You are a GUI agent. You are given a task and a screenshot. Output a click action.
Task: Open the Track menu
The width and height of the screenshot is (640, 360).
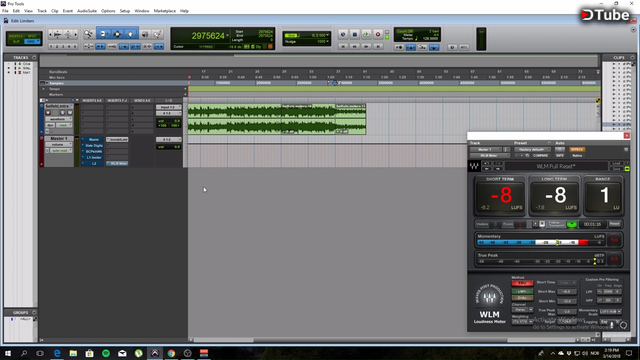42,11
